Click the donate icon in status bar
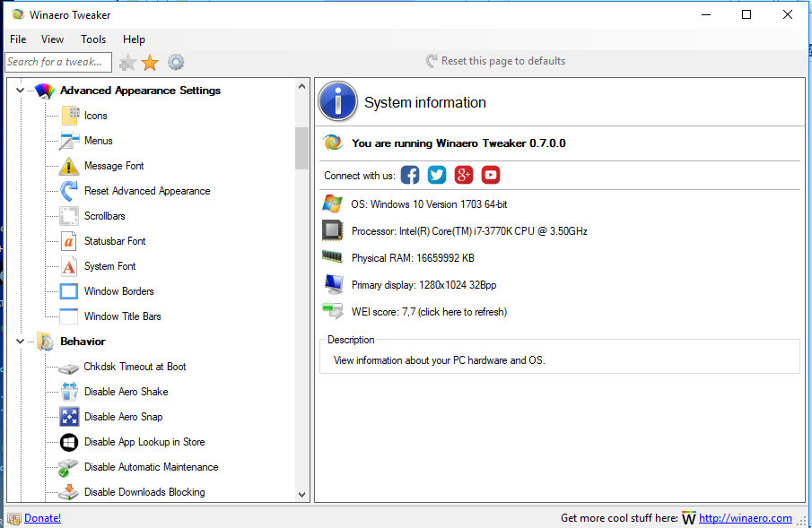The width and height of the screenshot is (812, 528). [x=14, y=518]
